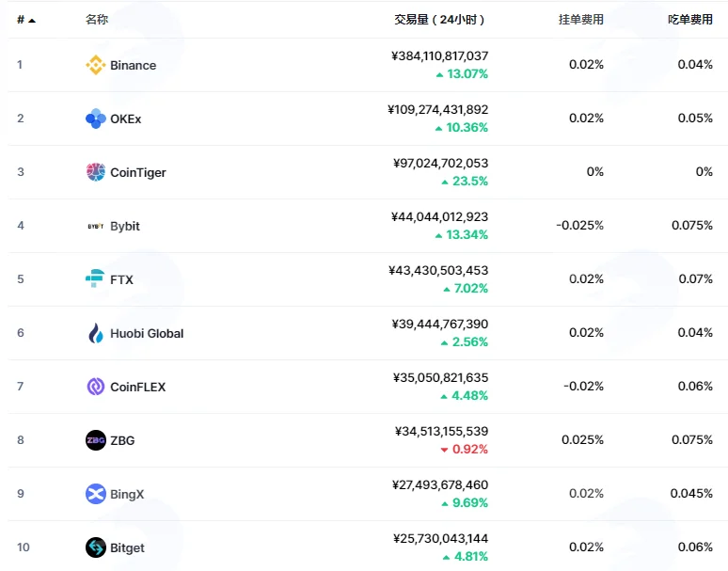Open the Bitget name link
Image resolution: width=728 pixels, height=571 pixels.
(x=127, y=547)
